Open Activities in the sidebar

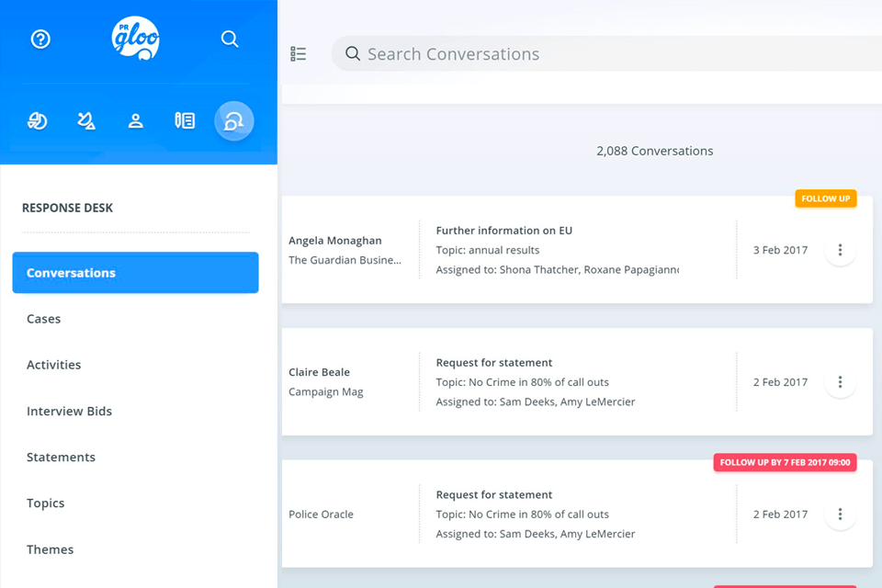click(53, 365)
